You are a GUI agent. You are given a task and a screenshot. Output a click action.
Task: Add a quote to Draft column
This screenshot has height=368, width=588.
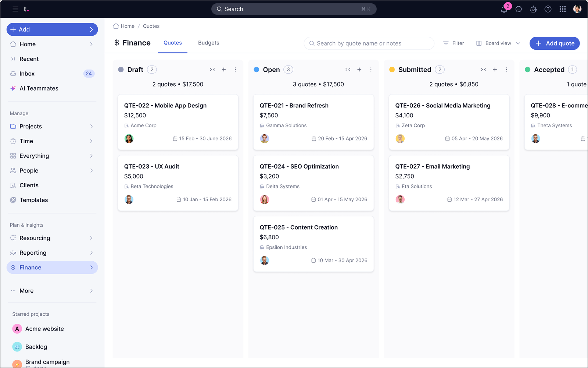pyautogui.click(x=224, y=70)
